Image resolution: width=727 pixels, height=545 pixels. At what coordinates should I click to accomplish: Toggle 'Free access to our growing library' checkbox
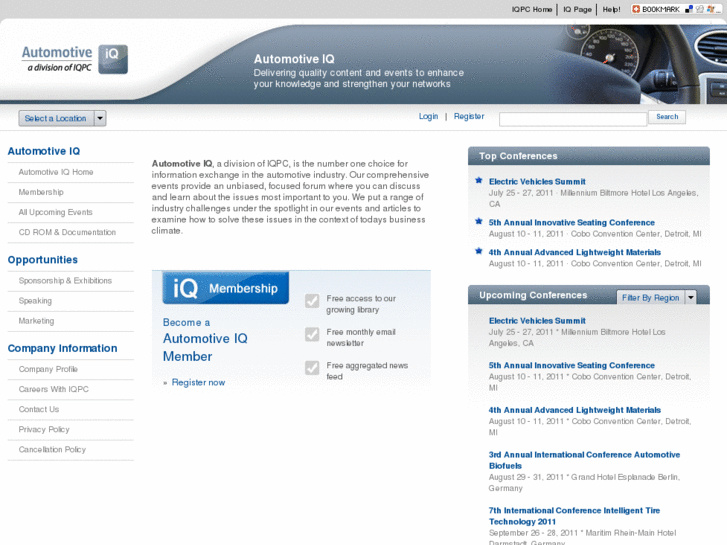click(x=312, y=301)
